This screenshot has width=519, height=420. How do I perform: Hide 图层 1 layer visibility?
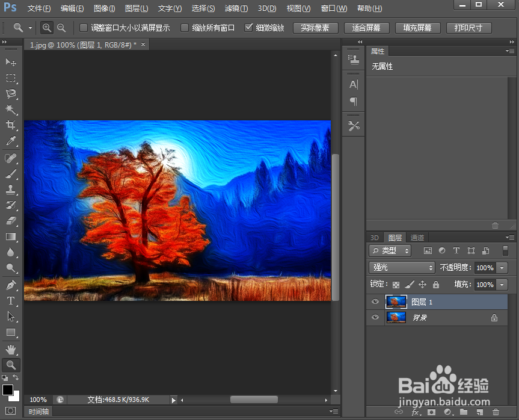[375, 301]
